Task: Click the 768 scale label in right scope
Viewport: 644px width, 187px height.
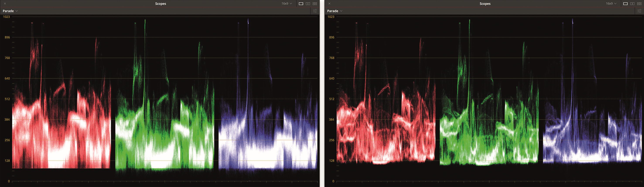Action: pyautogui.click(x=332, y=58)
